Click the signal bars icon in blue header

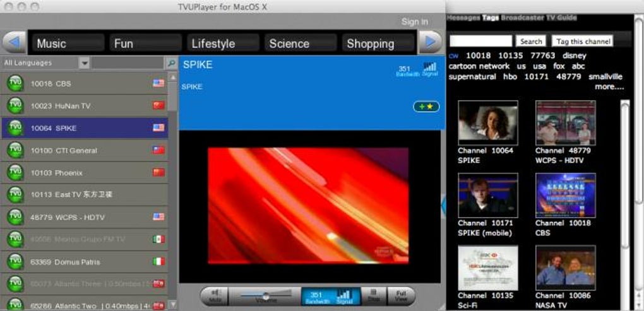click(x=430, y=69)
